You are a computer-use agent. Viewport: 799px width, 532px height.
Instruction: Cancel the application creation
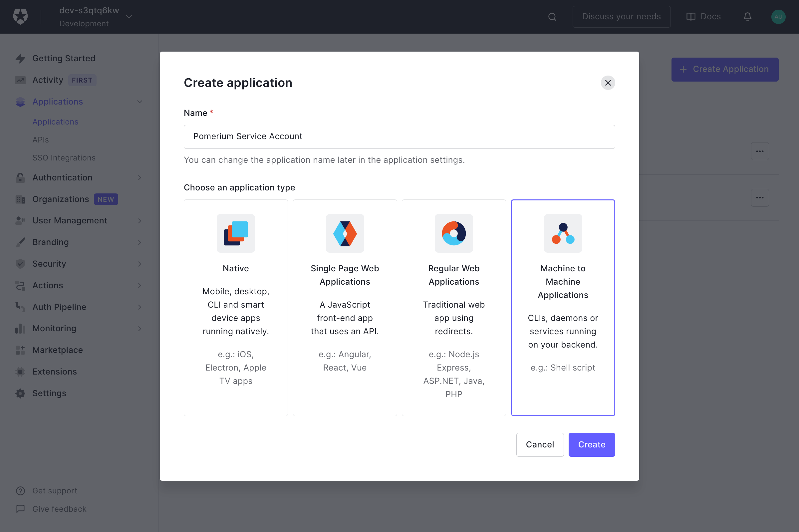pos(539,444)
